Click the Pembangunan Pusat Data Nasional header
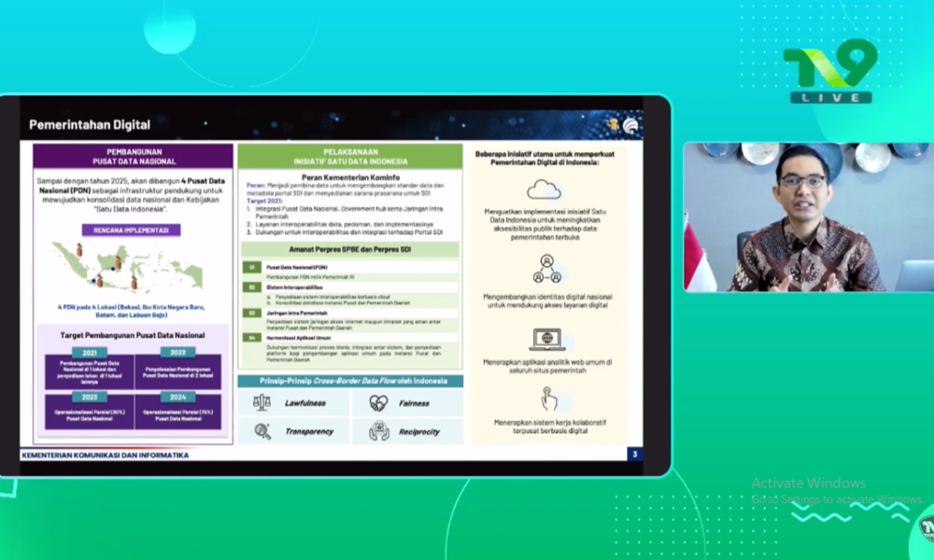Image resolution: width=934 pixels, height=560 pixels. [x=134, y=157]
